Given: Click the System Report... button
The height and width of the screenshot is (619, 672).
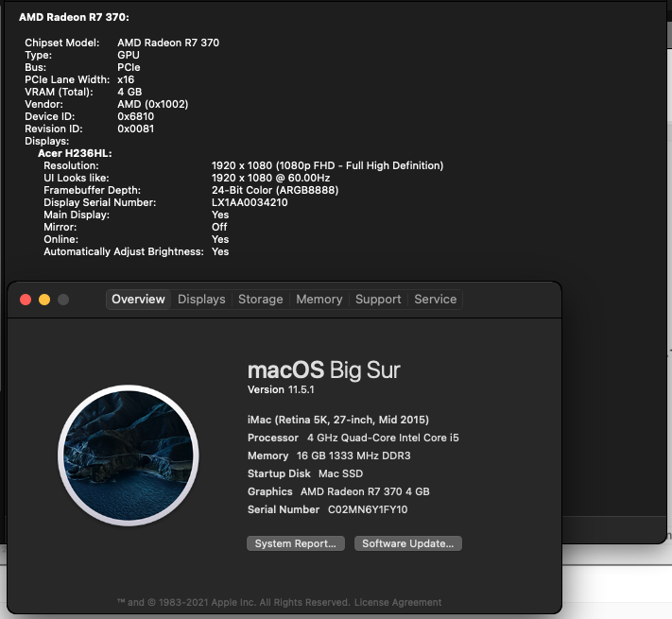Looking at the screenshot, I should pyautogui.click(x=296, y=543).
